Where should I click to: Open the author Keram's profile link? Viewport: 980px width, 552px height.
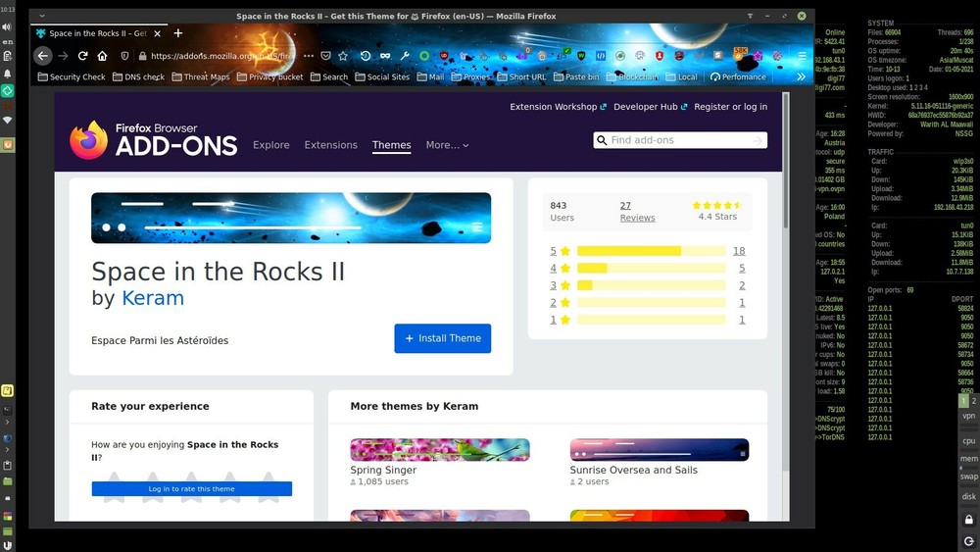coord(152,298)
